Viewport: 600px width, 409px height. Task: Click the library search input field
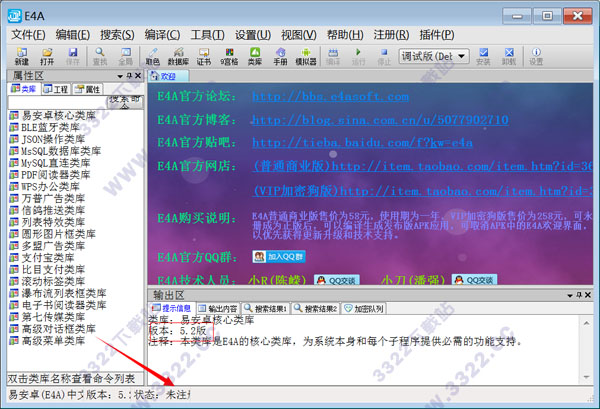(x=57, y=102)
